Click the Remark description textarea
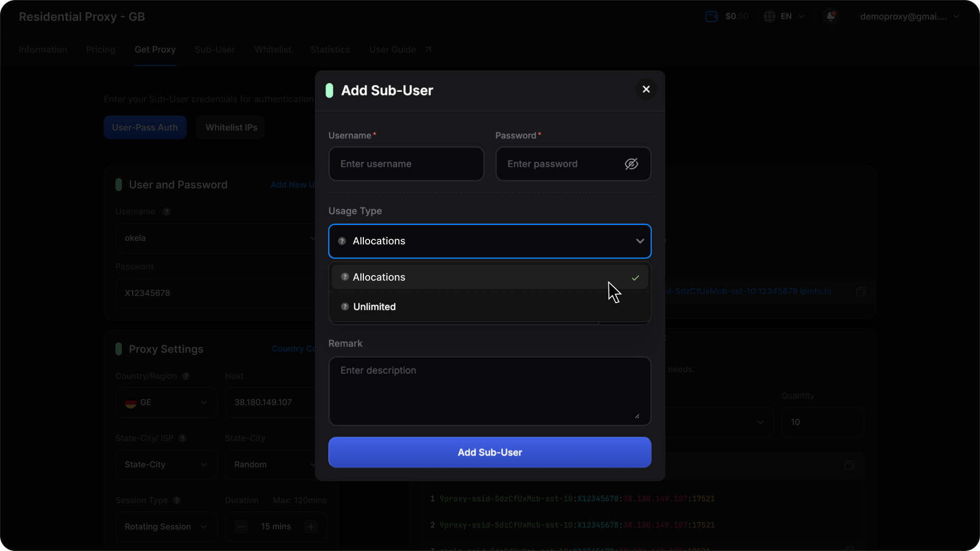The image size is (980, 551). point(489,390)
